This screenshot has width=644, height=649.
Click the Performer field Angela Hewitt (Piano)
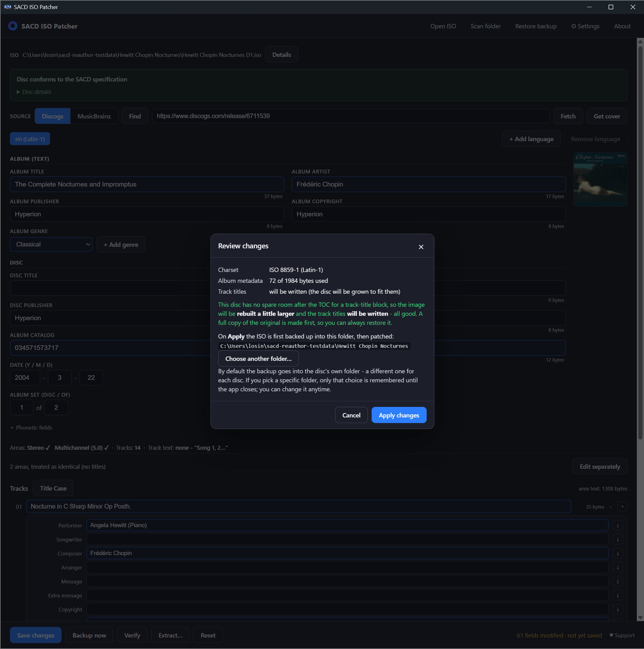tap(347, 525)
